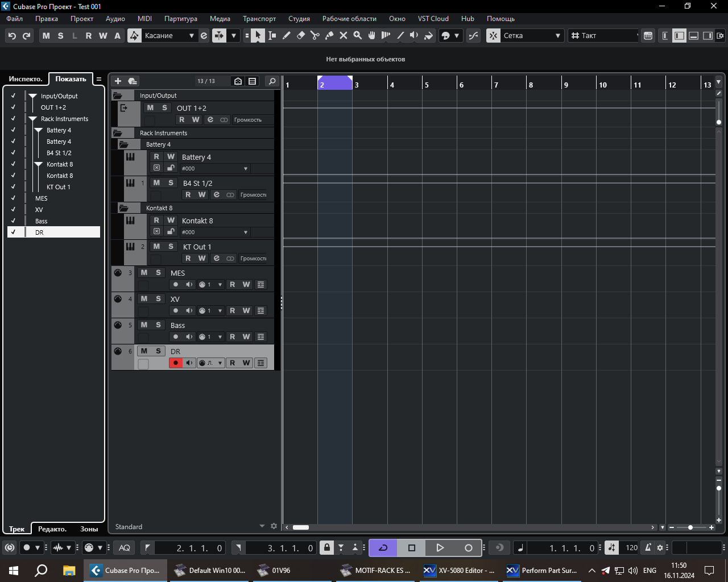Open Kontakt 8 program #000 dropdown
The height and width of the screenshot is (582, 728).
(215, 232)
